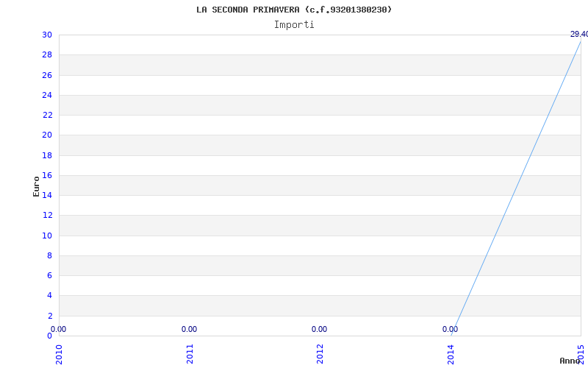Click the 18 y-axis tick label
Viewport: 588px width, 368px height.
point(47,155)
